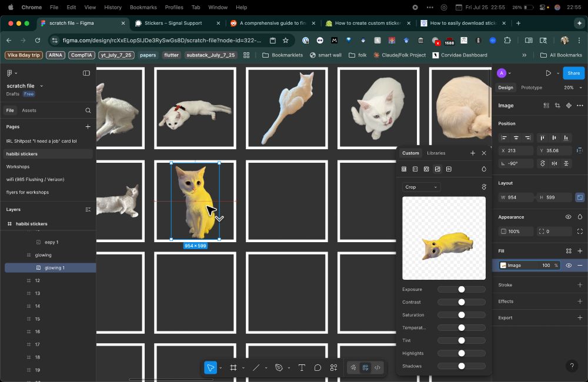This screenshot has height=382, width=588.
Task: Switch to Dev Mode code icon
Action: tap(377, 368)
